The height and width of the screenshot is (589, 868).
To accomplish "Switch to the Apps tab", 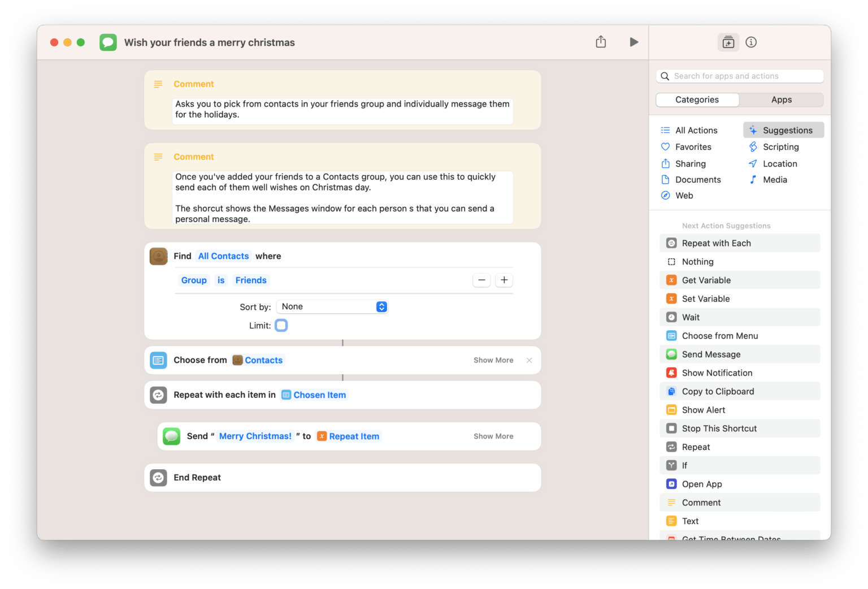I will tap(781, 100).
